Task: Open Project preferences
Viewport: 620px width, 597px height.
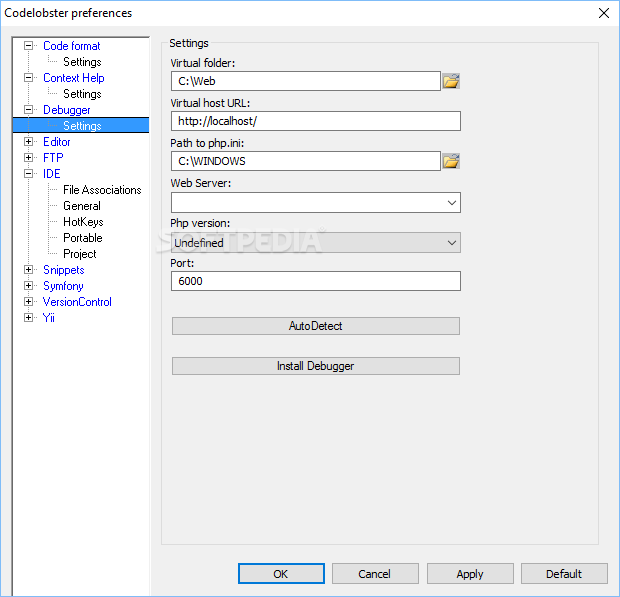Action: [x=79, y=254]
